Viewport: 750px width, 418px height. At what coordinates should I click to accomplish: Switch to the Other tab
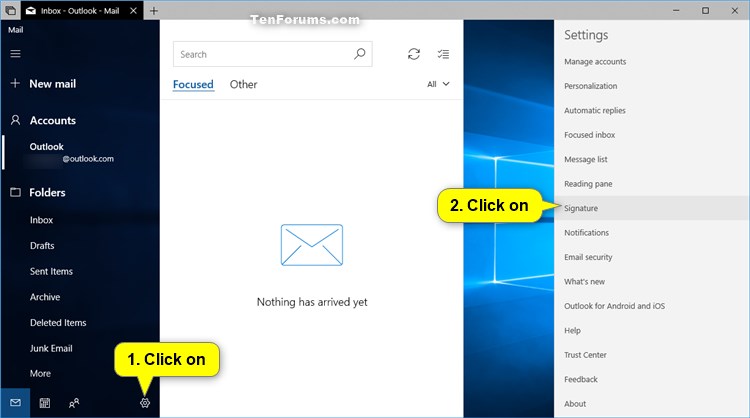coord(243,84)
